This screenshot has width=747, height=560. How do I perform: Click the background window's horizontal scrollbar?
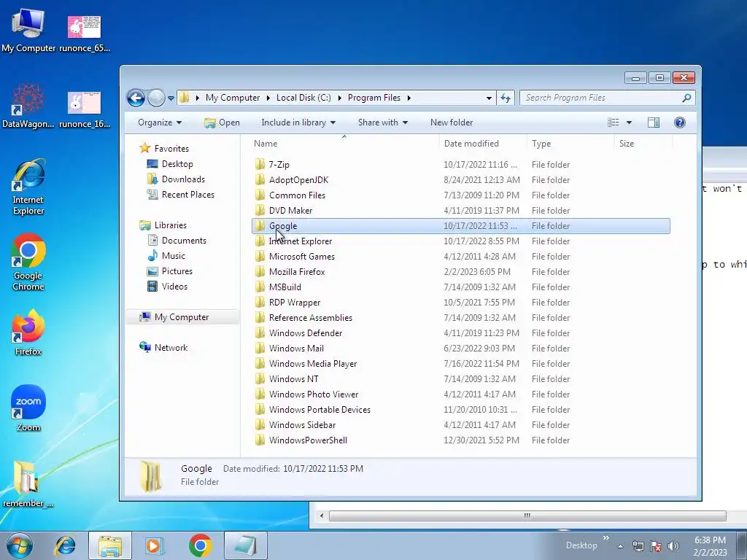[527, 516]
